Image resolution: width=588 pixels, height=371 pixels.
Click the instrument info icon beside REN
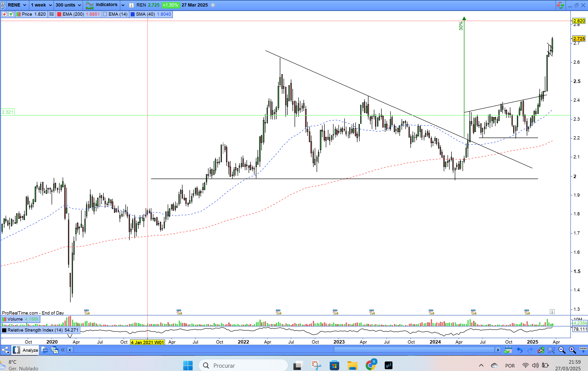pyautogui.click(x=131, y=5)
